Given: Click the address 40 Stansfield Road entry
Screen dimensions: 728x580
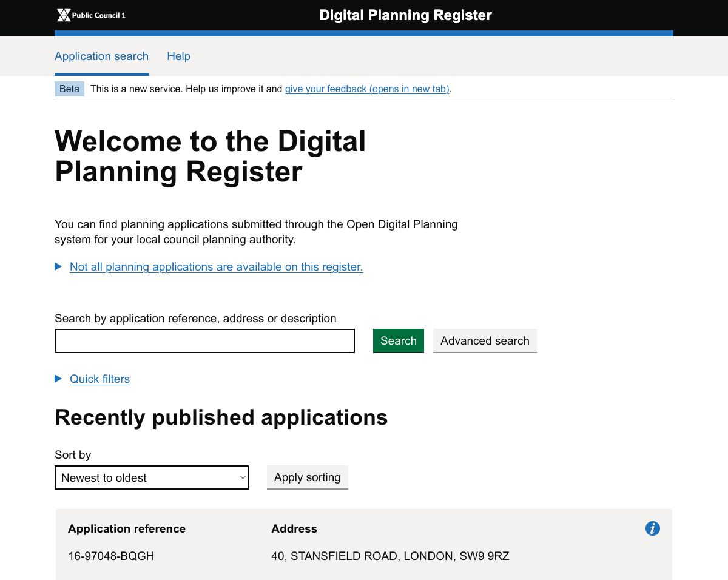Looking at the screenshot, I should click(x=390, y=556).
